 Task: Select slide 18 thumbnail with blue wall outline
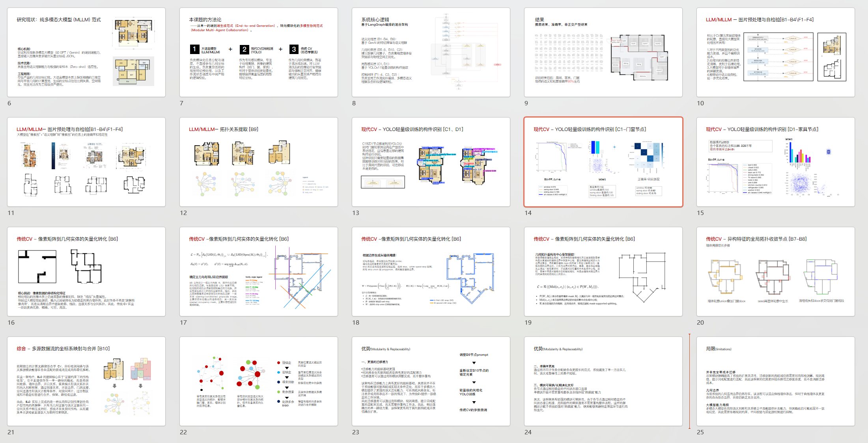coord(431,272)
